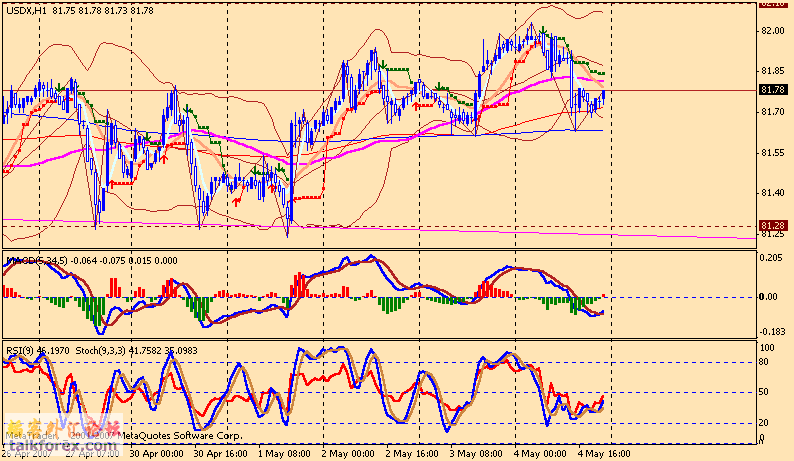Click the 81.40 price axis label

773,193
